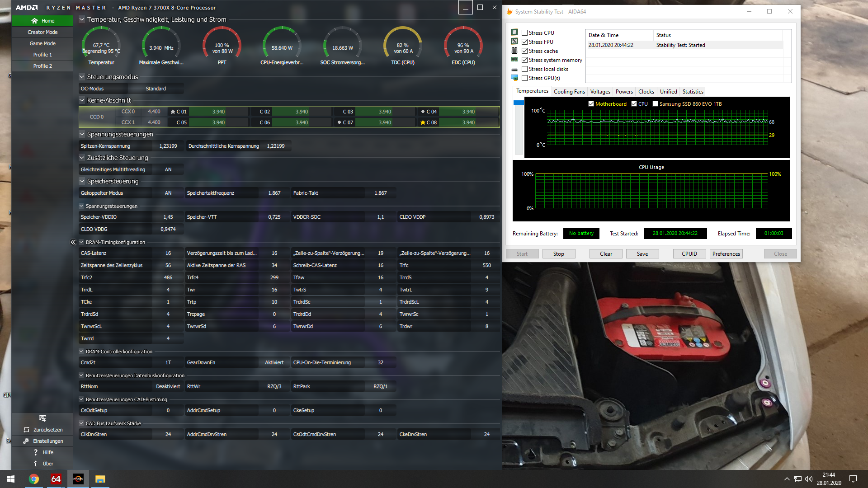Viewport: 868px width, 488px height.
Task: Click the import/export icon above Zurücksetzen
Action: pyautogui.click(x=42, y=418)
